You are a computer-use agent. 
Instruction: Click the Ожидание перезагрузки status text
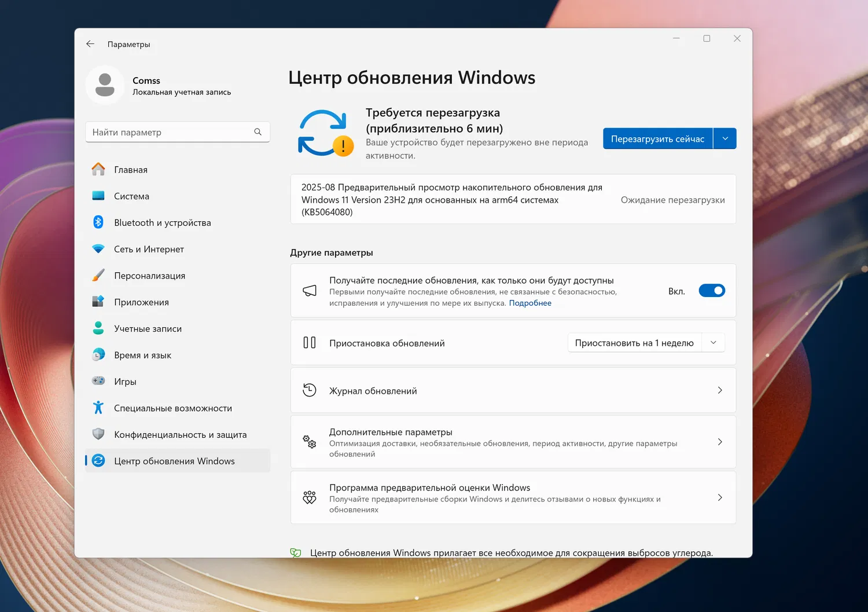673,200
